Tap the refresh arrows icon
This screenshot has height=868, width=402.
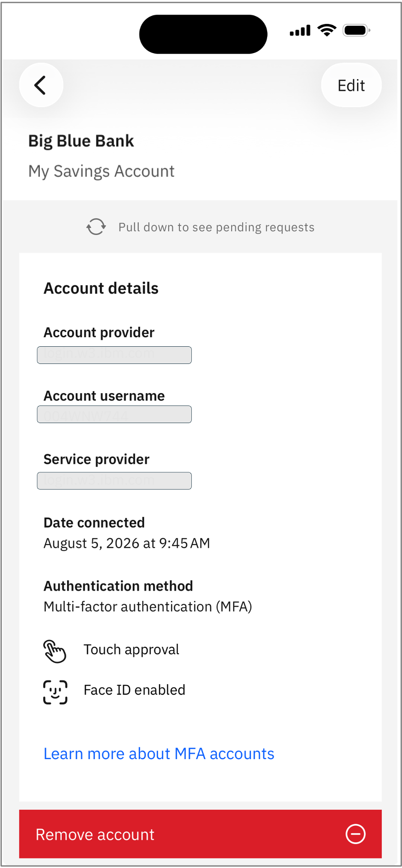tap(96, 227)
